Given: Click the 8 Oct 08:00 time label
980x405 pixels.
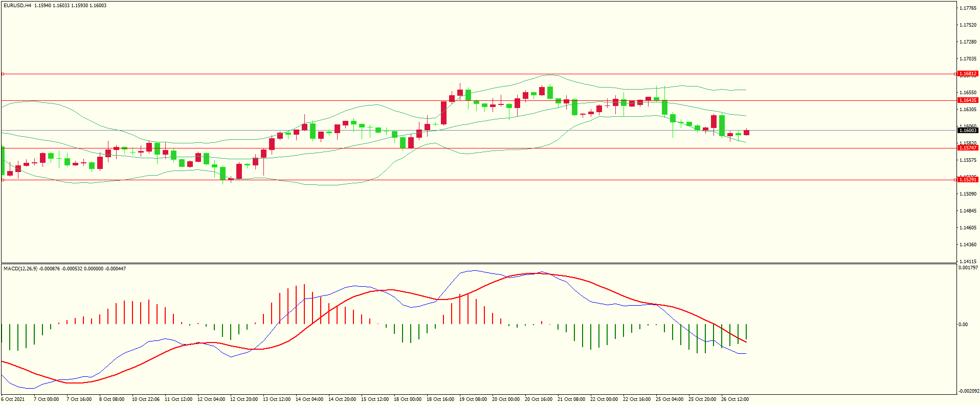Looking at the screenshot, I should click(112, 399).
